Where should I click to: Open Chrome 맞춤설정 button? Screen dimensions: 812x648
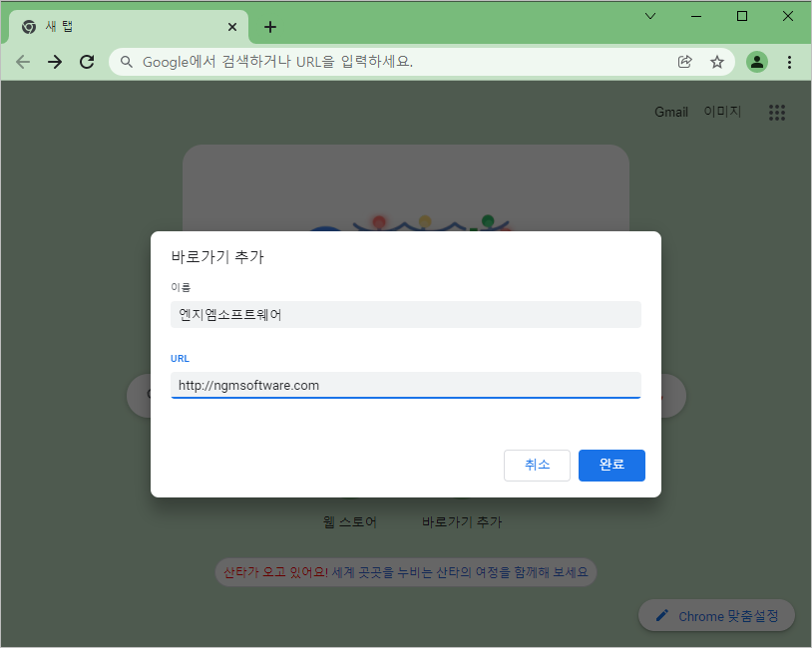coord(716,616)
